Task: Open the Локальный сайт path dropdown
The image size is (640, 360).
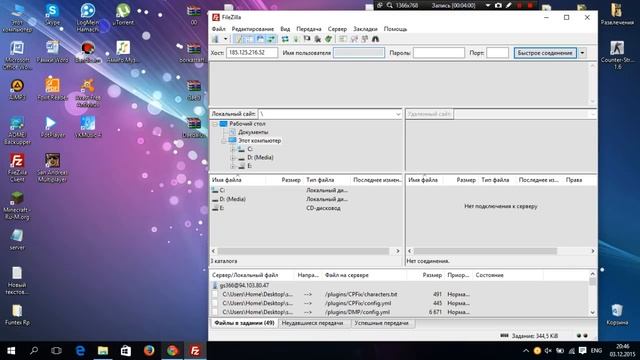Action: coord(398,114)
